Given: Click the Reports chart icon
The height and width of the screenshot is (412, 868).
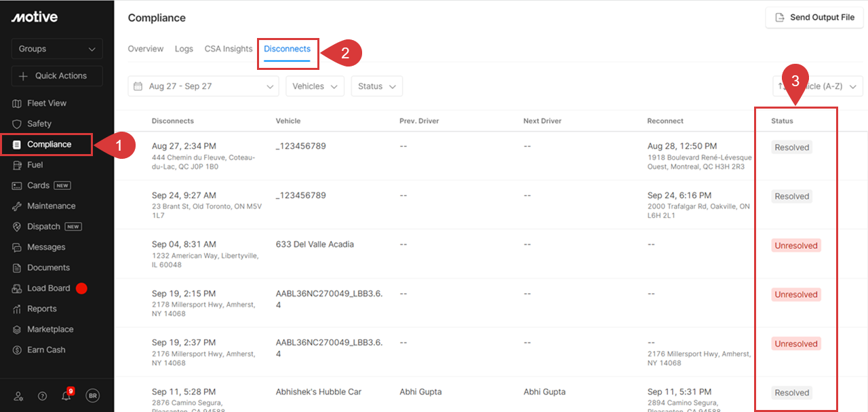Looking at the screenshot, I should [x=17, y=309].
